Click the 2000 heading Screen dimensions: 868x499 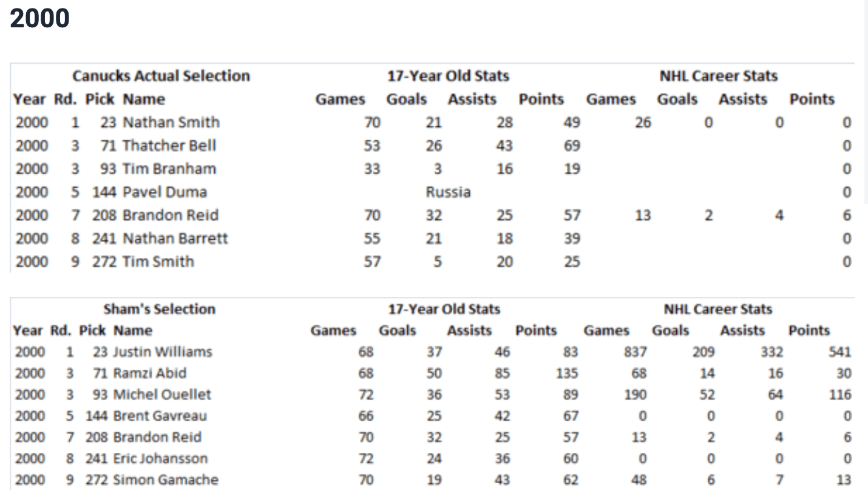coord(39,18)
